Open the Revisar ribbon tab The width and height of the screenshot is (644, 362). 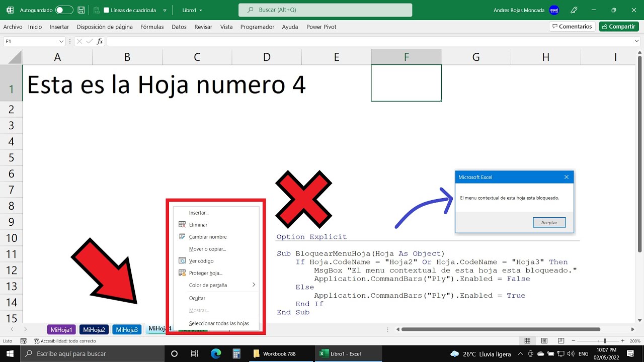pyautogui.click(x=203, y=27)
